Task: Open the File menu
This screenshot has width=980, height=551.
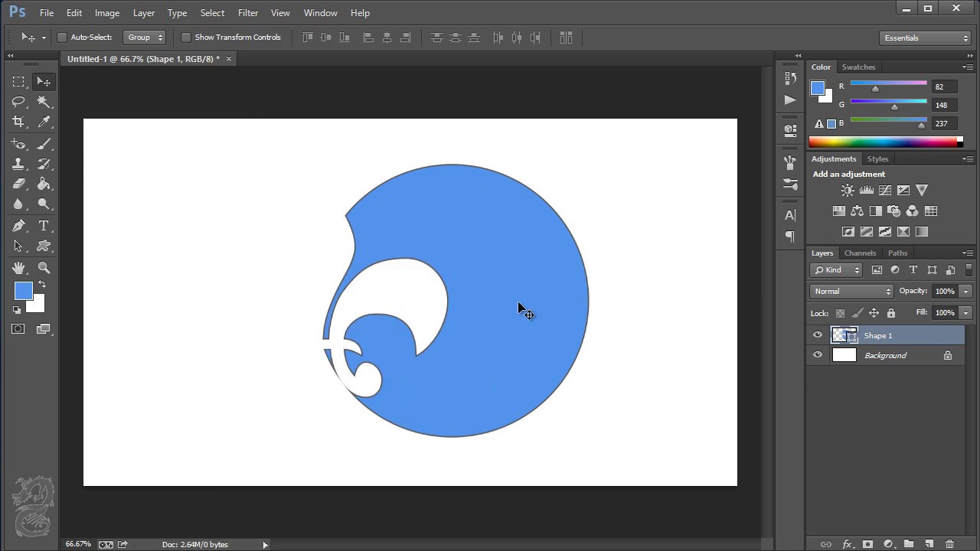Action: (47, 13)
